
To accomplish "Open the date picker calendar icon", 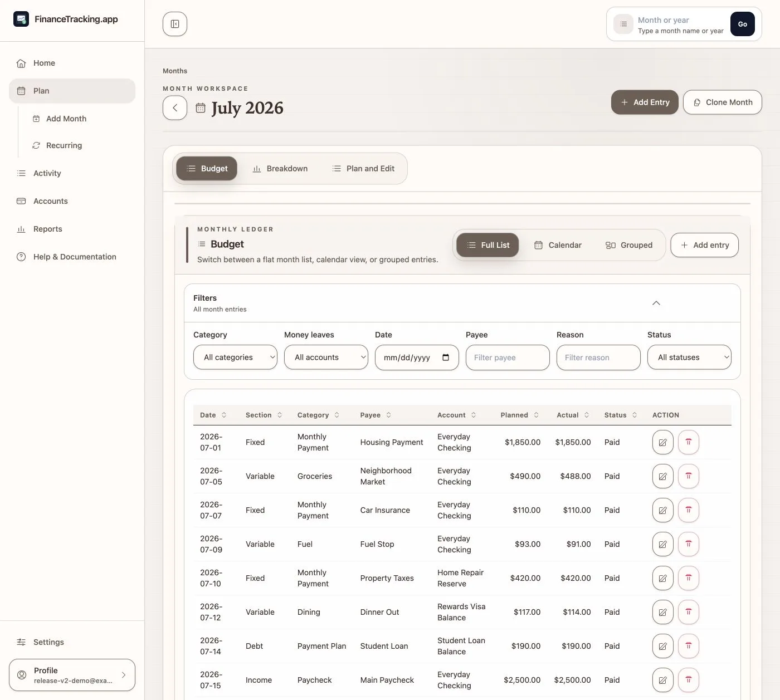I will [446, 358].
